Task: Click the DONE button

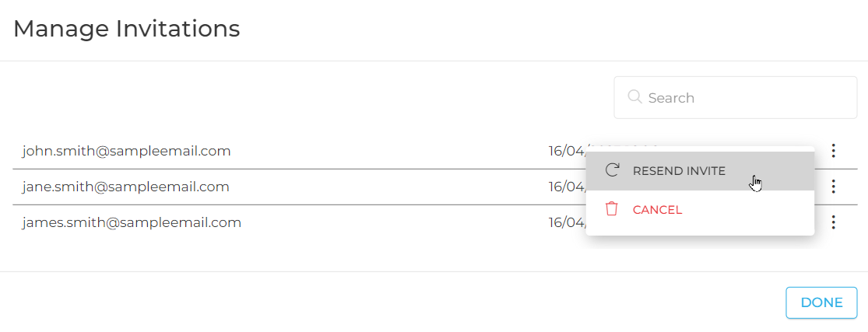Action: [x=821, y=302]
